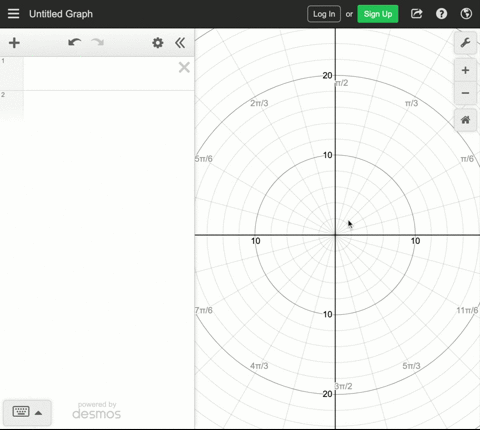480x430 pixels.
Task: Collapse the expression list panel
Action: tap(180, 43)
